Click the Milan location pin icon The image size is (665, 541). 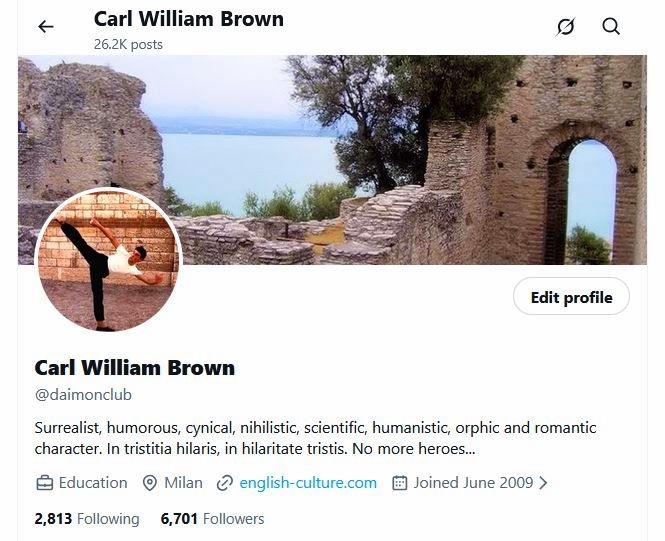click(149, 483)
